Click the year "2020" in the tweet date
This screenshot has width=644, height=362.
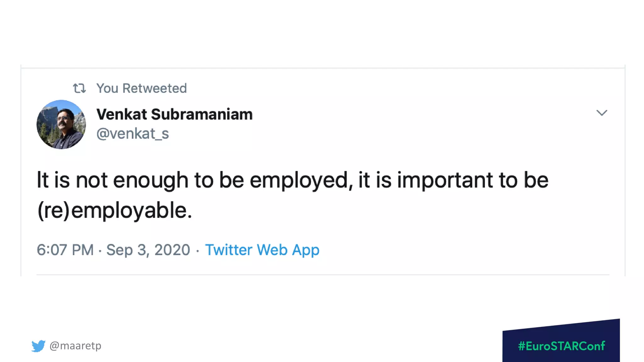coord(172,250)
